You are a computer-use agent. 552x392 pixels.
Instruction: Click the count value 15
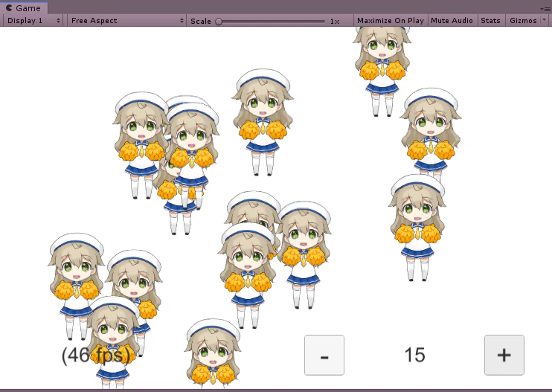click(414, 355)
